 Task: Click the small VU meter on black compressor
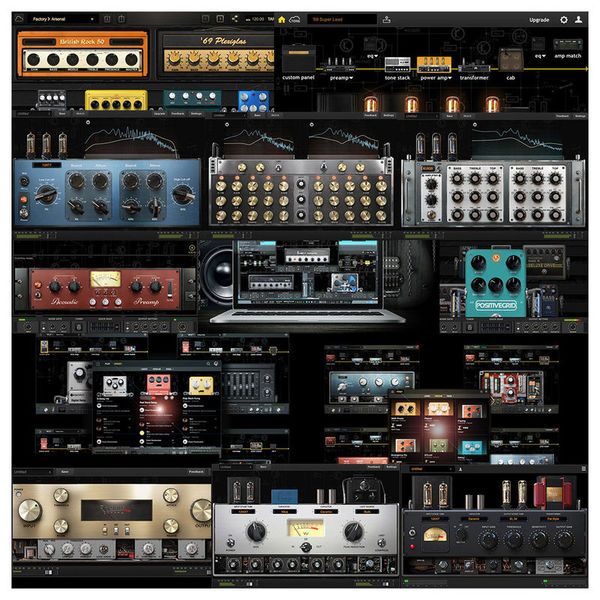tap(434, 535)
